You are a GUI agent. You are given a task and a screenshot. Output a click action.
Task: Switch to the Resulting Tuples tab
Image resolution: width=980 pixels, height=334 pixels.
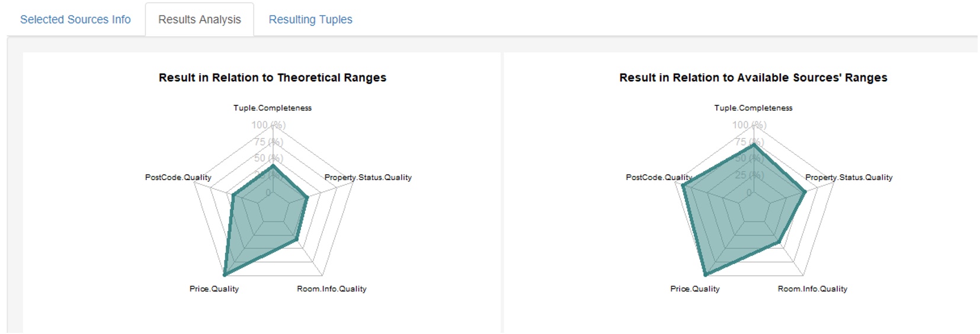(x=310, y=20)
